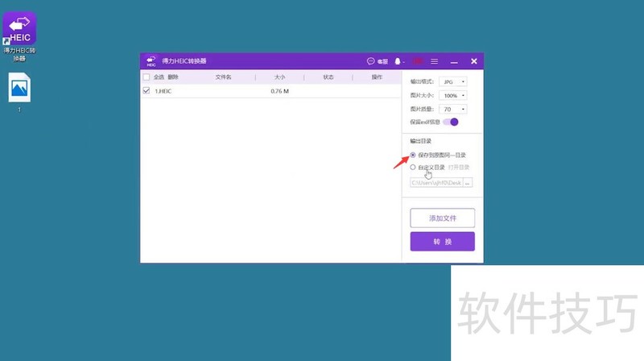This screenshot has height=361, width=644.
Task: Click the red VIP badge icon
Action: [418, 61]
